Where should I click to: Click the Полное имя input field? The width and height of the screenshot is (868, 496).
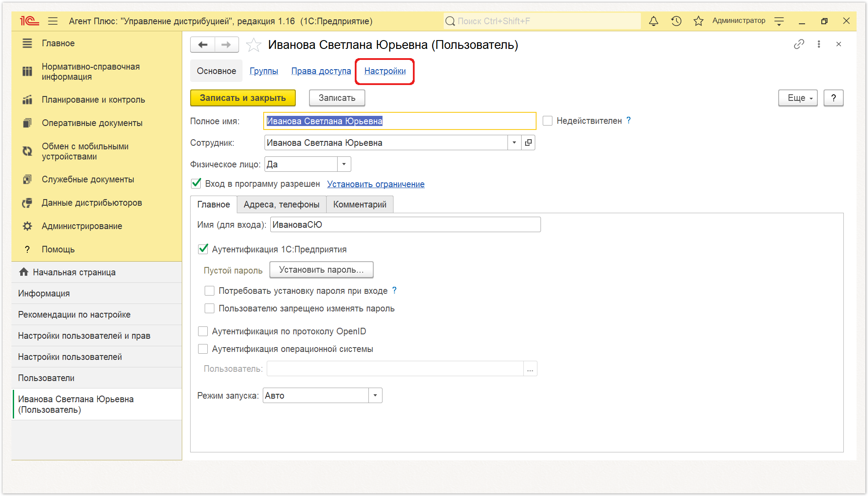click(x=400, y=121)
